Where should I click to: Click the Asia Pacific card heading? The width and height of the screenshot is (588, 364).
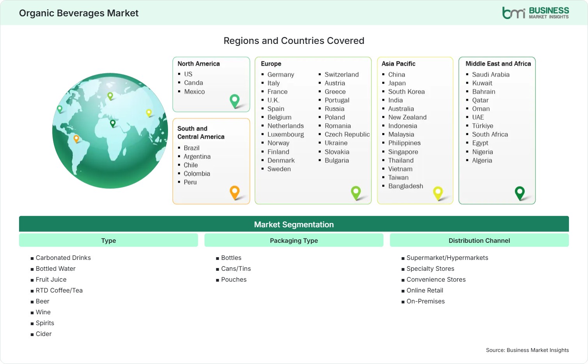pos(398,64)
